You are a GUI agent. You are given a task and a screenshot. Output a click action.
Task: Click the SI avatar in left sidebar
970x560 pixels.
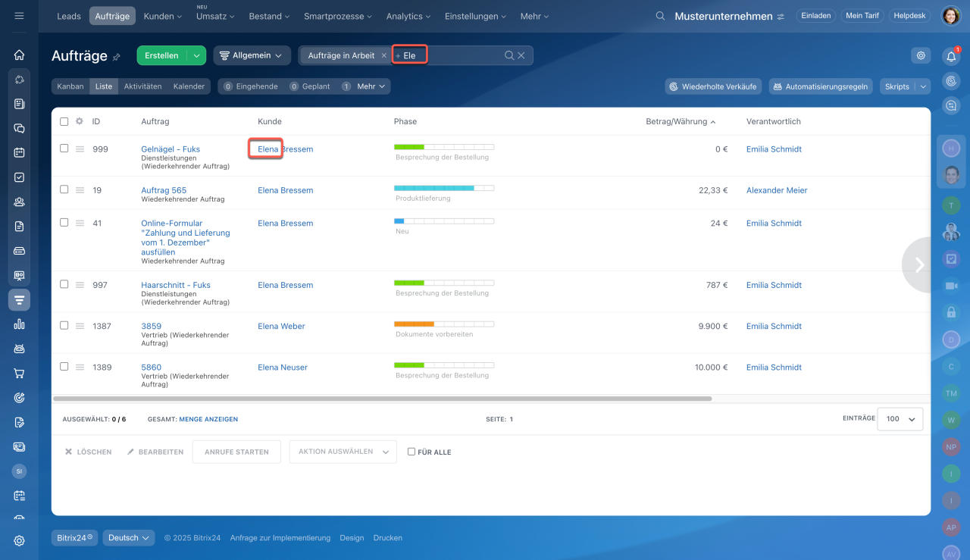pos(19,471)
